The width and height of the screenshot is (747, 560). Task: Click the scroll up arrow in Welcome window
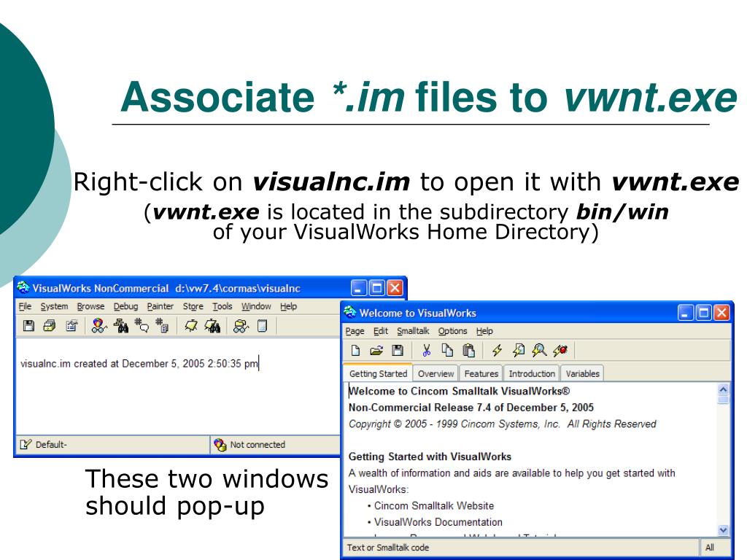pyautogui.click(x=723, y=389)
